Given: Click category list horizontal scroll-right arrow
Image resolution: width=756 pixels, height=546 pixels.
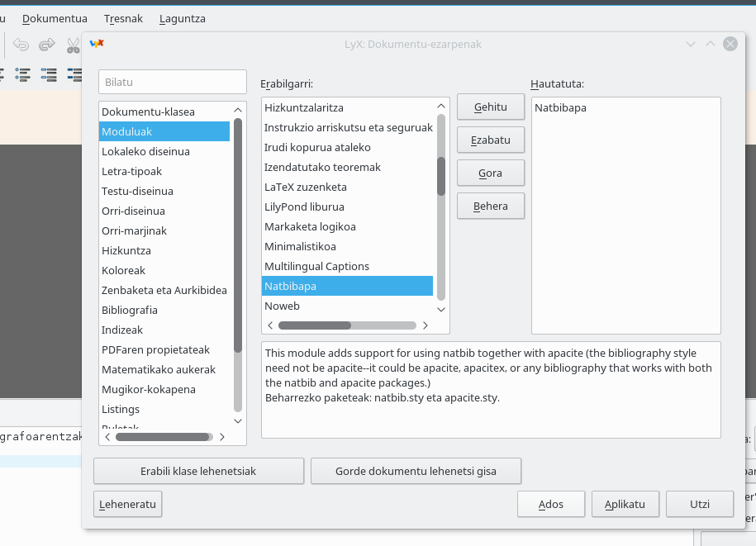Looking at the screenshot, I should pos(221,437).
